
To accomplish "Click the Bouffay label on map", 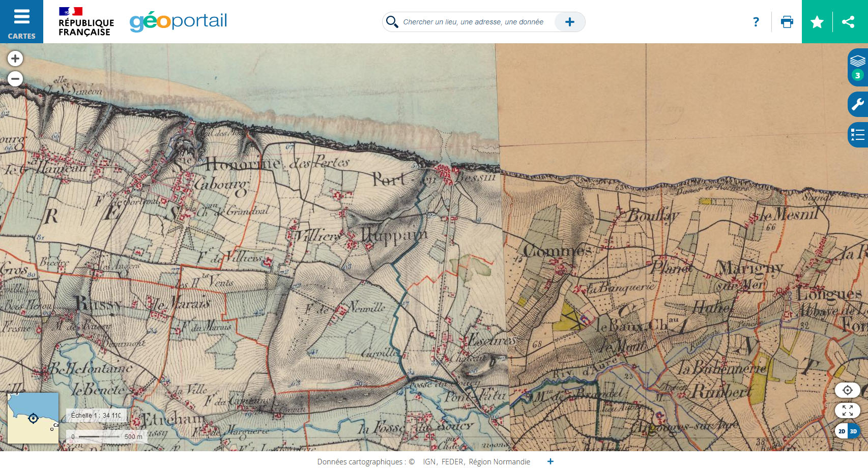I will click(x=653, y=216).
